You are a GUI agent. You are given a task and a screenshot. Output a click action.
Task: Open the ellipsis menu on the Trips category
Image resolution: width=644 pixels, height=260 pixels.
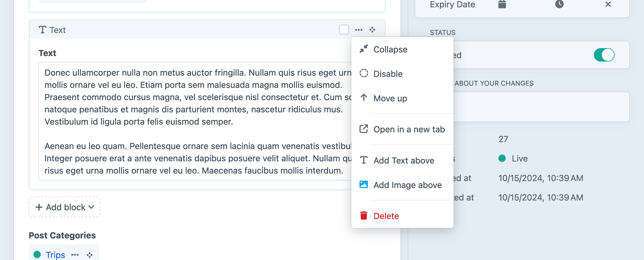pos(75,254)
